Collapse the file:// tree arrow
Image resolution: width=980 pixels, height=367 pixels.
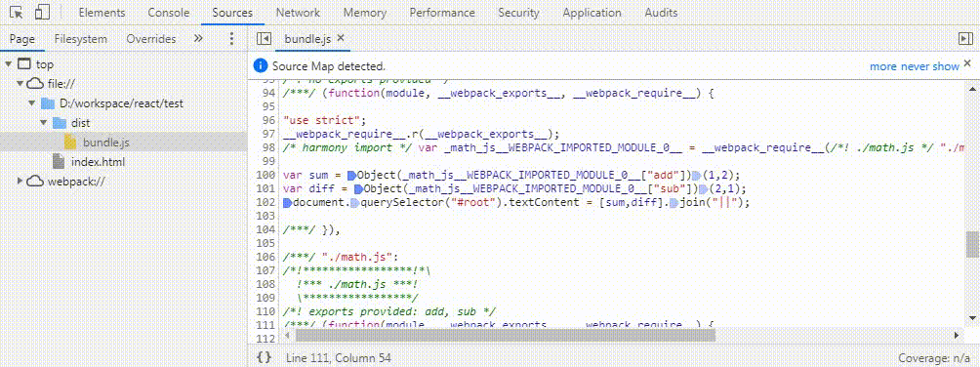(20, 83)
